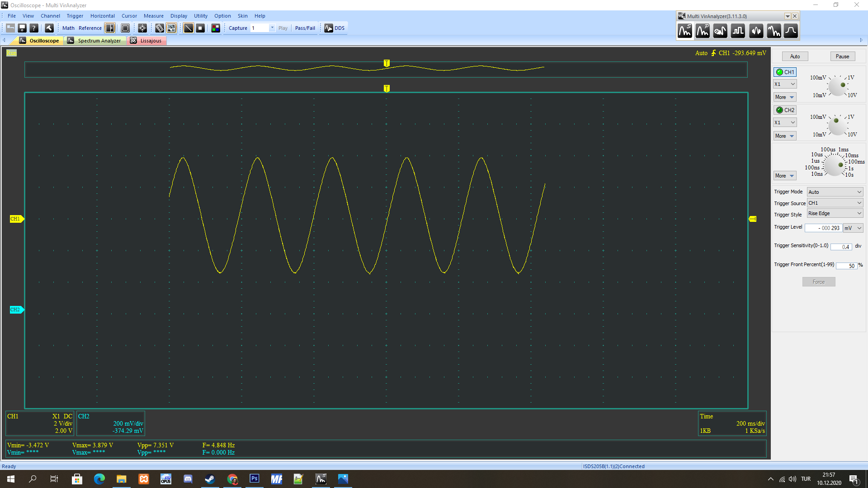Expand the Trigger Style combo box
The image size is (868, 488).
pos(835,214)
